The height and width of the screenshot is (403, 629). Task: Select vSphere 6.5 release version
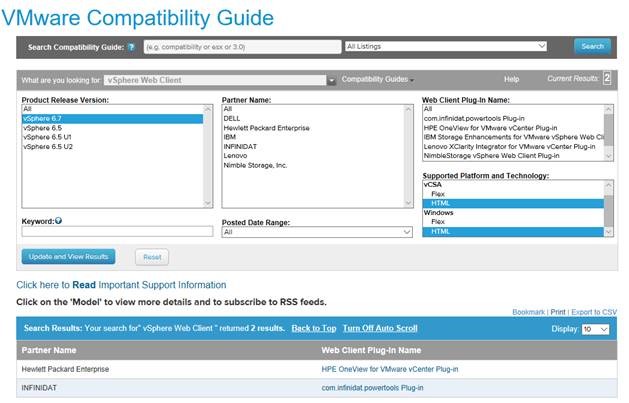tap(112, 128)
